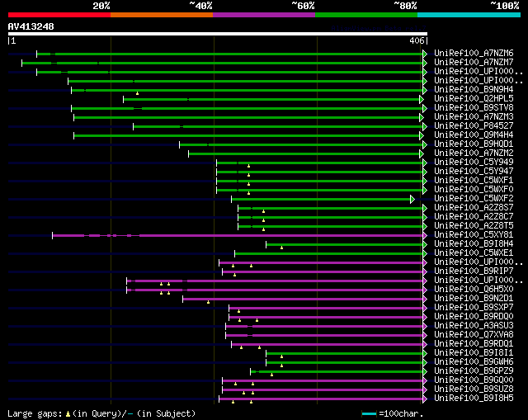Click the green ~80% identity legend segment
The image size is (528, 420).
pyautogui.click(x=366, y=15)
